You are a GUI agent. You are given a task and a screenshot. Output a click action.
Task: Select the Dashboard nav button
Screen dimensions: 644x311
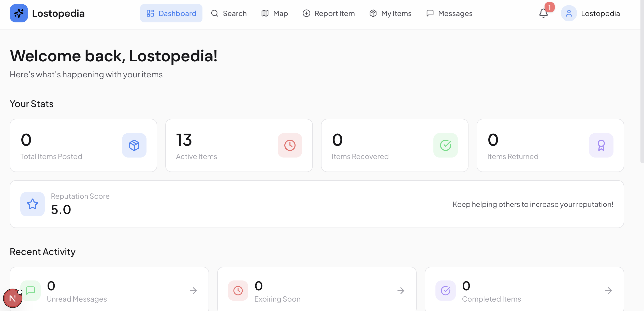(171, 13)
